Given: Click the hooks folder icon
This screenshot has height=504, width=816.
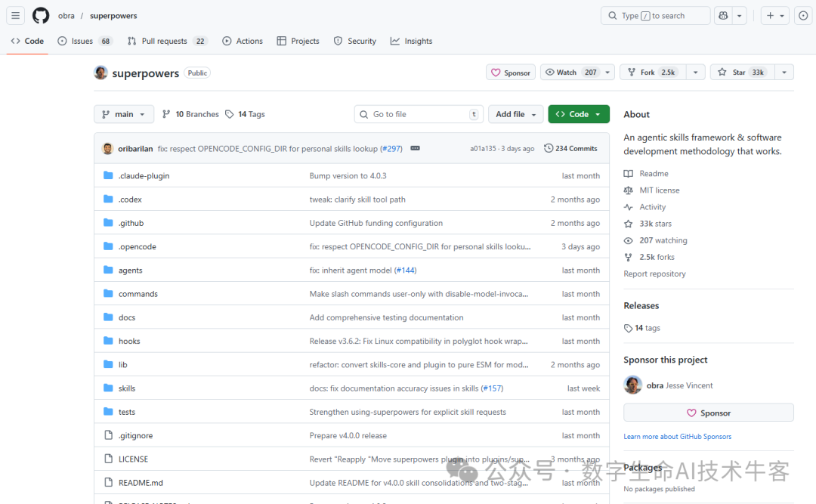Looking at the screenshot, I should [108, 341].
